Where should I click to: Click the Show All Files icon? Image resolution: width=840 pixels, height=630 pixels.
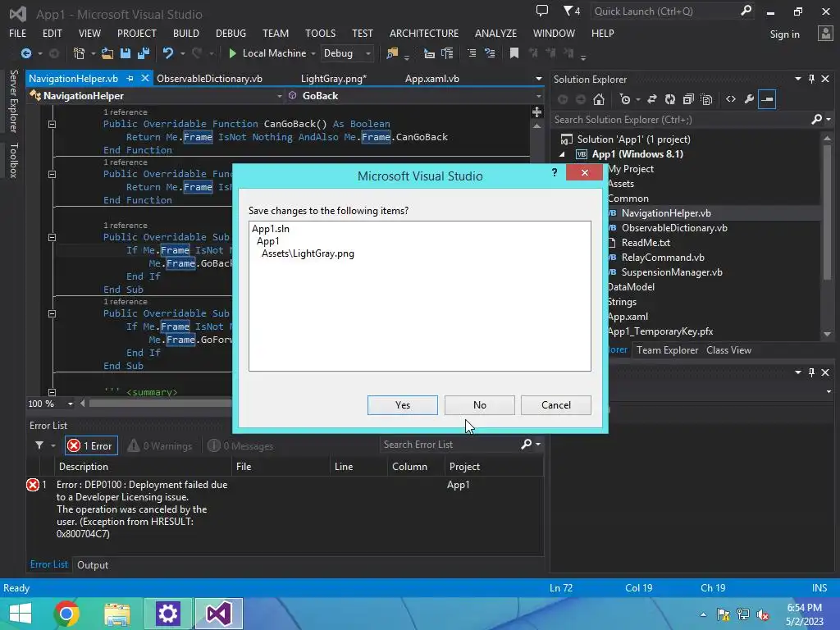click(x=706, y=99)
